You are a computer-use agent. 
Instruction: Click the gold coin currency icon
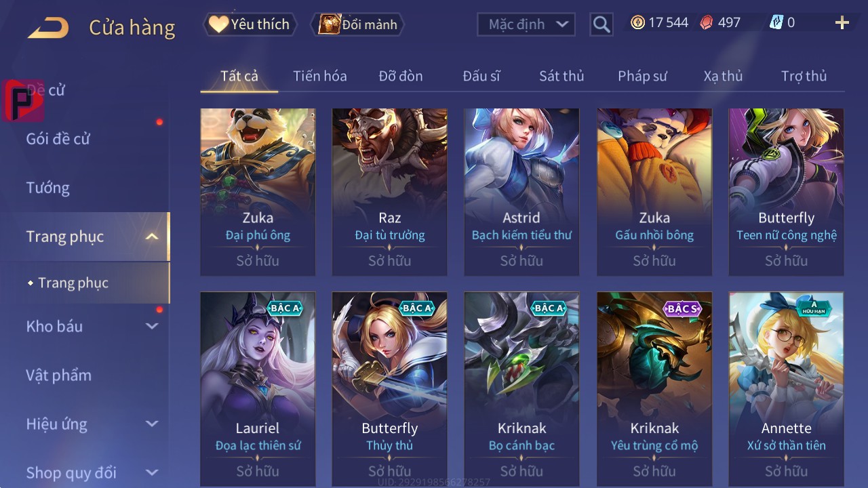637,23
